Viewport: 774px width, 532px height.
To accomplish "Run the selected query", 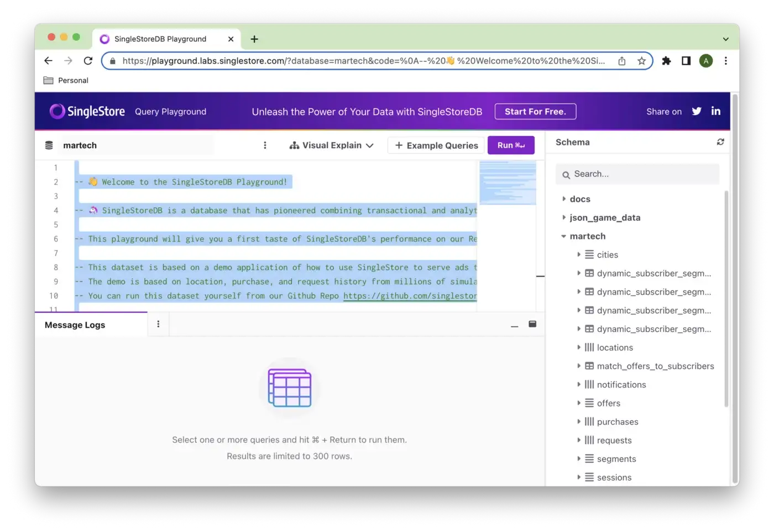I will [511, 145].
